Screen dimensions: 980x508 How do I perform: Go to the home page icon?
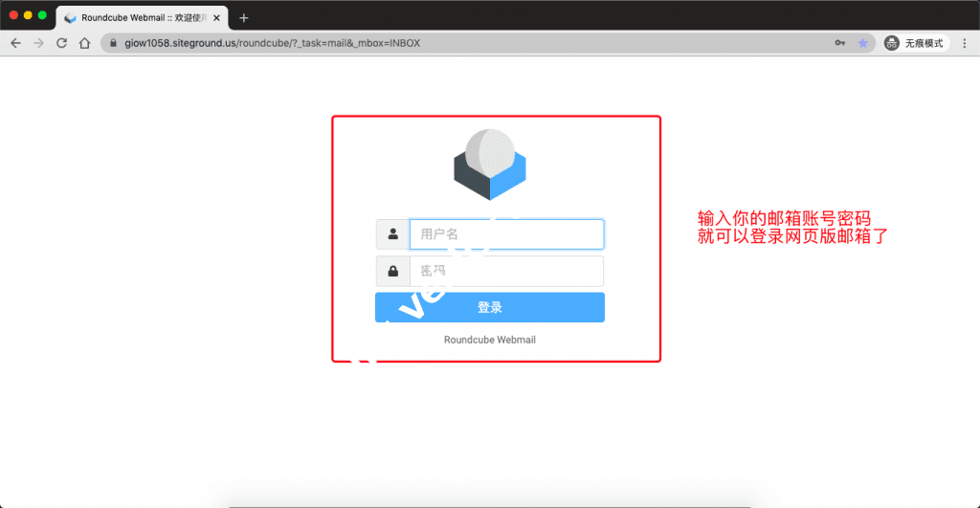click(x=84, y=43)
